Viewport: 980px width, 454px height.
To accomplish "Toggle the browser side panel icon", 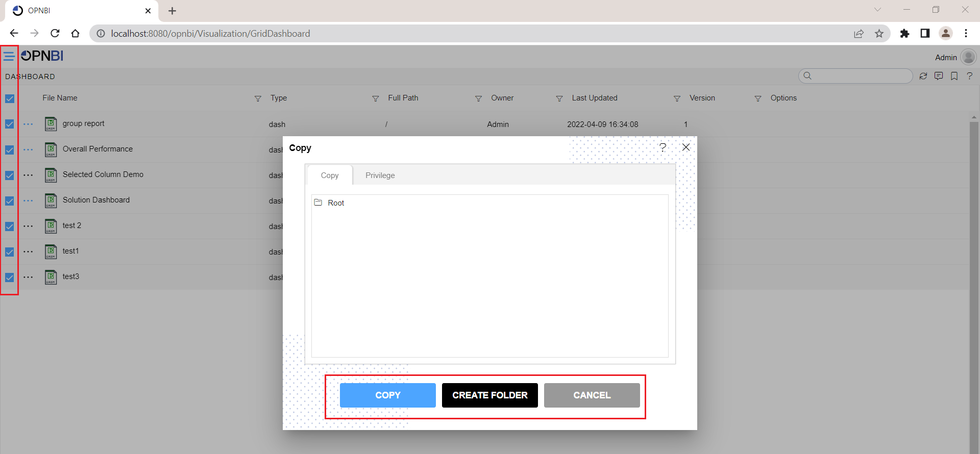I will coord(925,33).
